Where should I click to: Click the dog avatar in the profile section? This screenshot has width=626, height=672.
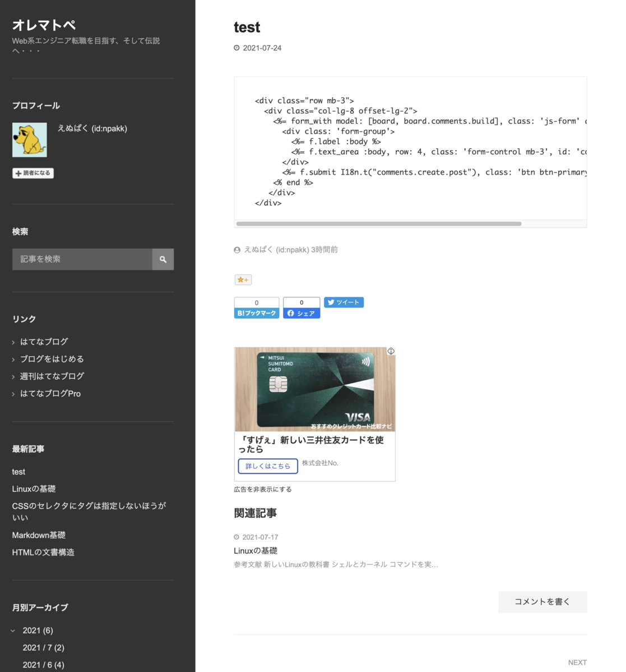(x=29, y=139)
